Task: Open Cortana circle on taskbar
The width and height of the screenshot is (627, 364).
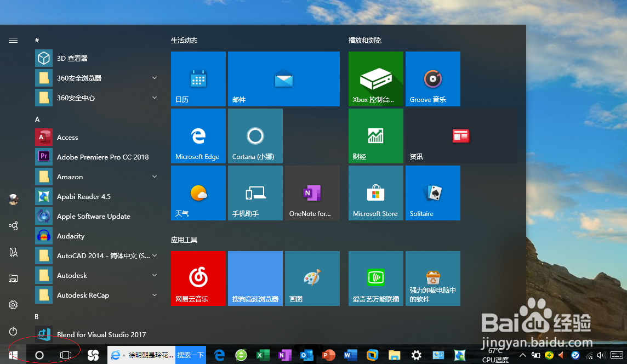Action: (x=39, y=355)
